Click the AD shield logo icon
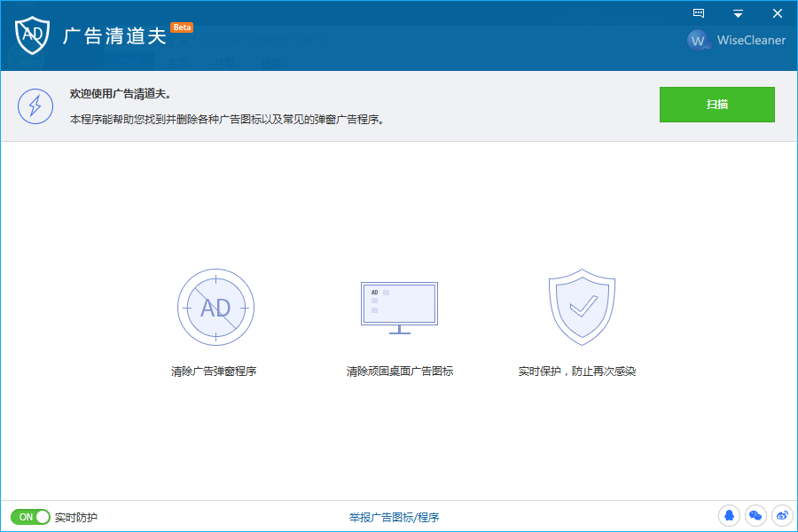The width and height of the screenshot is (798, 532). [x=32, y=35]
